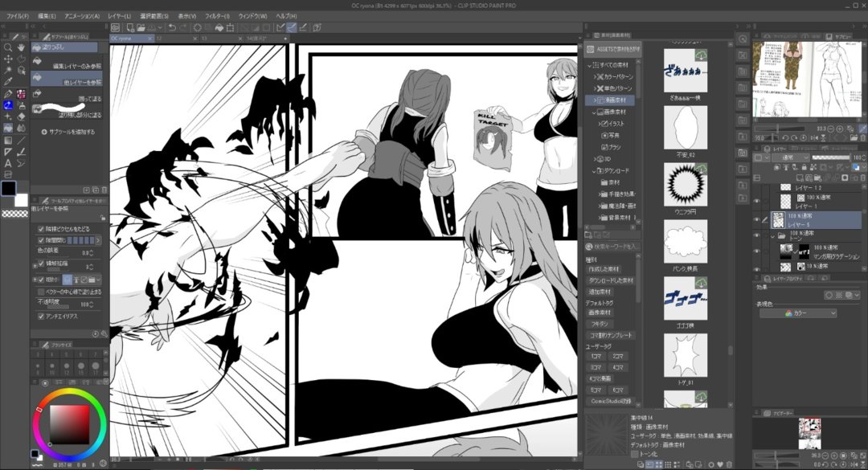
Task: Toggle the トーン化 checkbox
Action: 634,454
